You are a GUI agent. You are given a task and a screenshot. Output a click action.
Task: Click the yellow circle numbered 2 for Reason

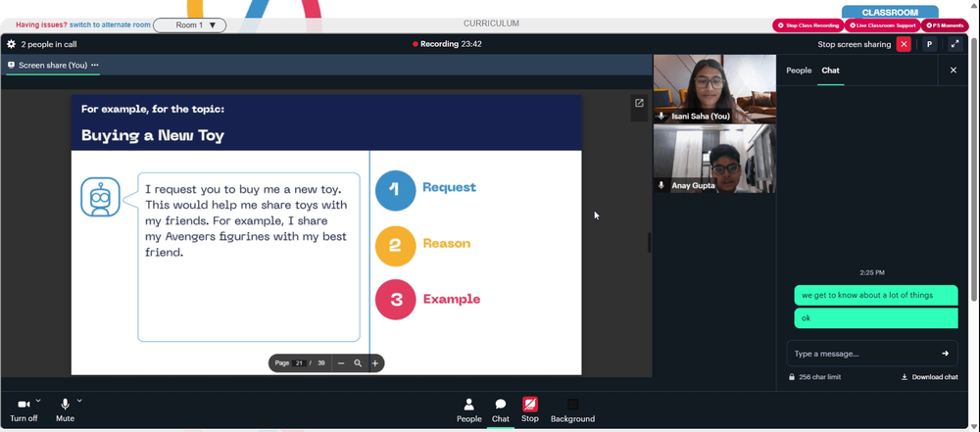(x=395, y=246)
